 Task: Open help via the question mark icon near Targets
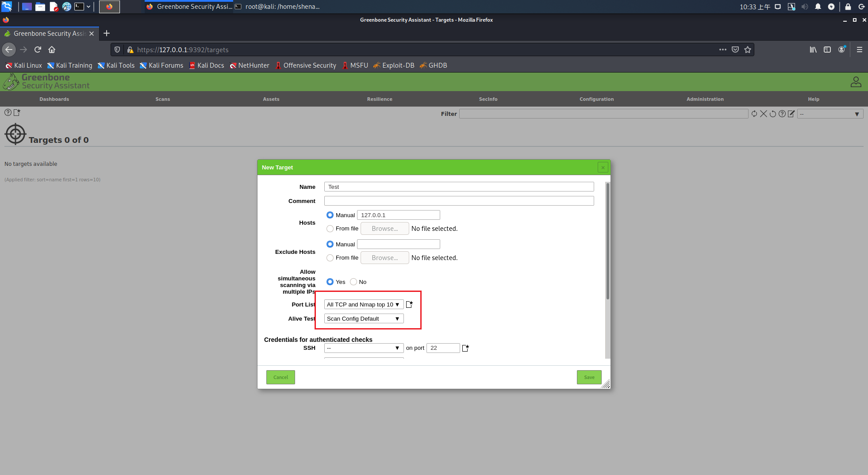(x=8, y=113)
